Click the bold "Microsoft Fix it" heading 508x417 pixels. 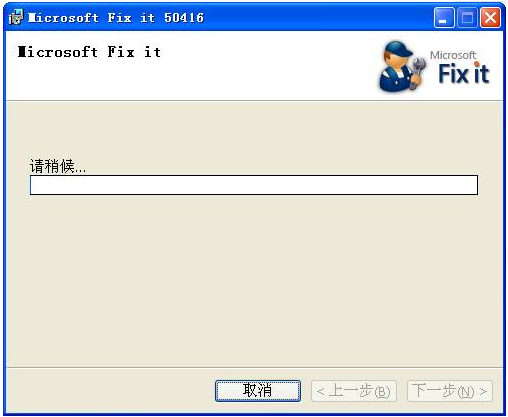tap(89, 52)
